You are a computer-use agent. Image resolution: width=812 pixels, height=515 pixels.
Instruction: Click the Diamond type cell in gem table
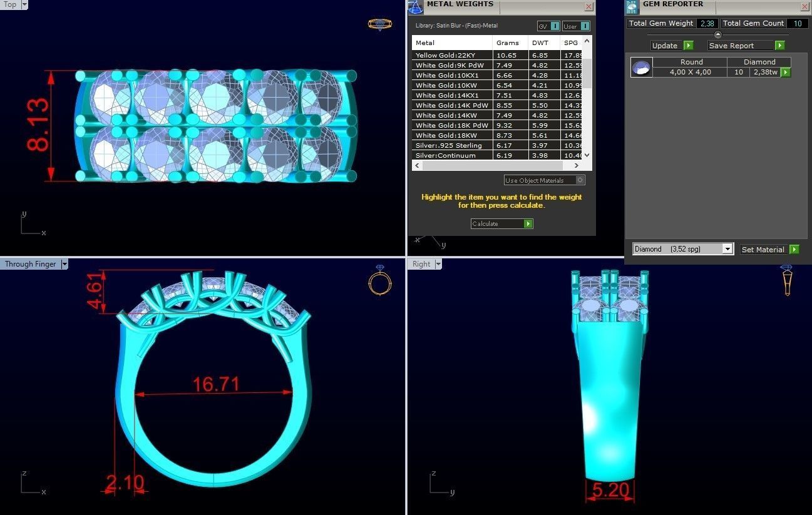tap(759, 62)
